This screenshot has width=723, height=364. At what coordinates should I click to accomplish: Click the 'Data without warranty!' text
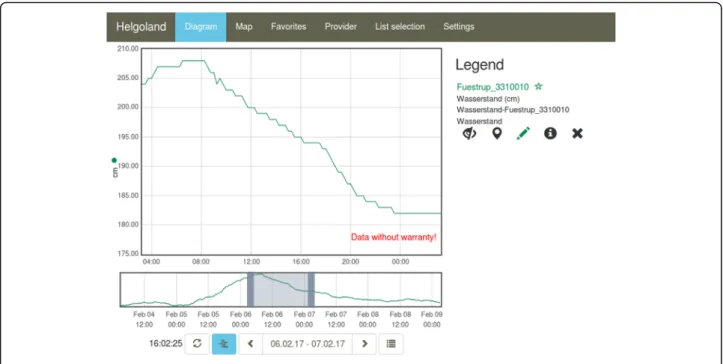[x=393, y=237]
